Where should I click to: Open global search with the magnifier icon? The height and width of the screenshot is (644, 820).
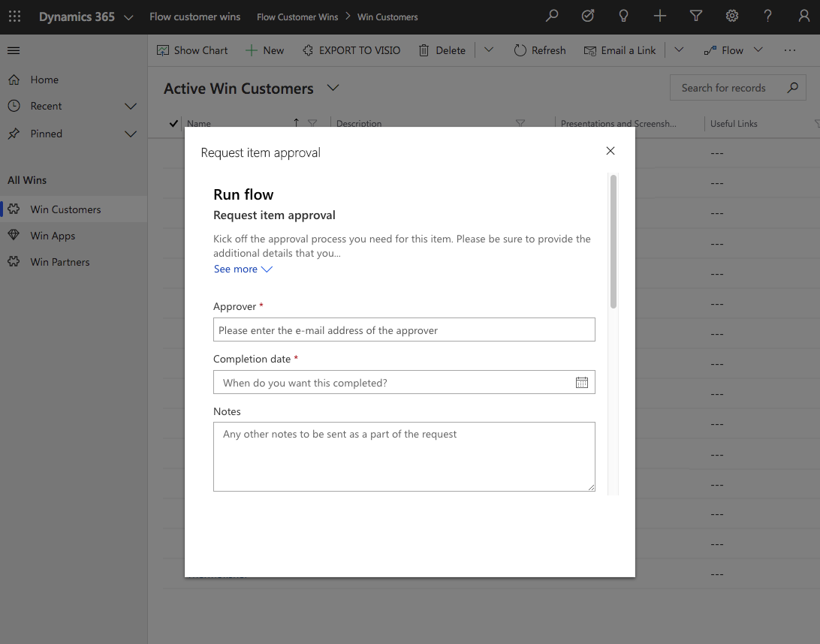(x=551, y=16)
